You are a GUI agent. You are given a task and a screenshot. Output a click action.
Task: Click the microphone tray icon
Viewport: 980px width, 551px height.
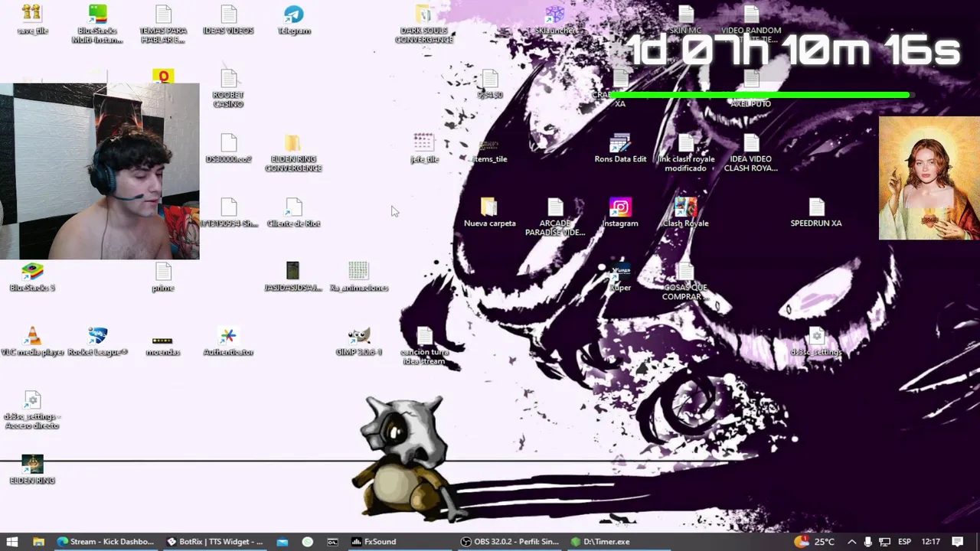[x=867, y=542]
